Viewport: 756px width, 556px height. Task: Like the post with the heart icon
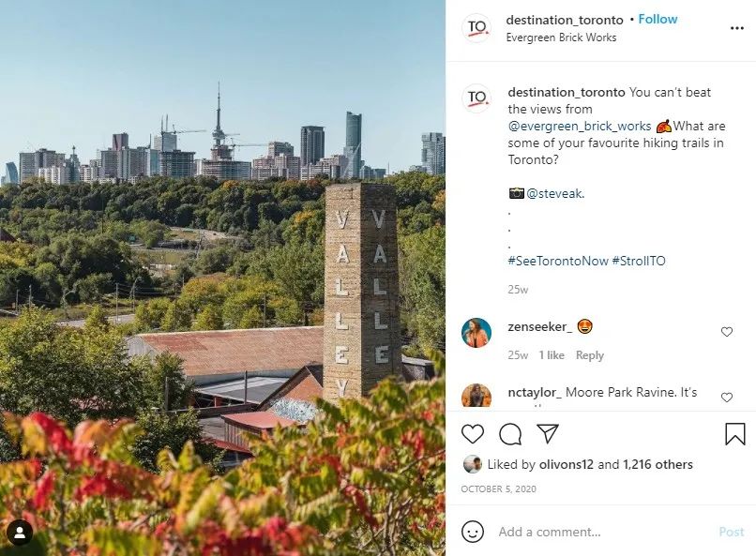473,434
